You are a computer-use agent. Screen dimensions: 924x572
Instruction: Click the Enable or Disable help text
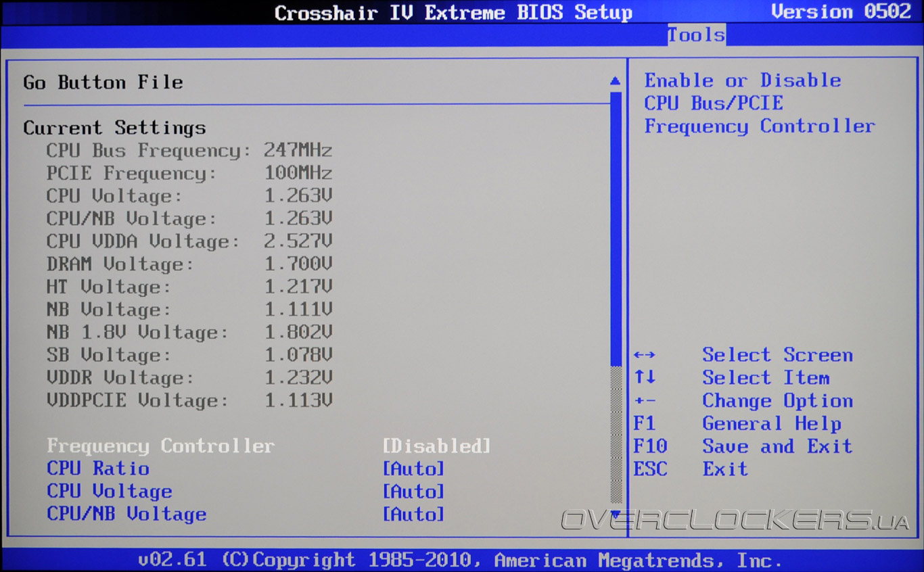(743, 80)
